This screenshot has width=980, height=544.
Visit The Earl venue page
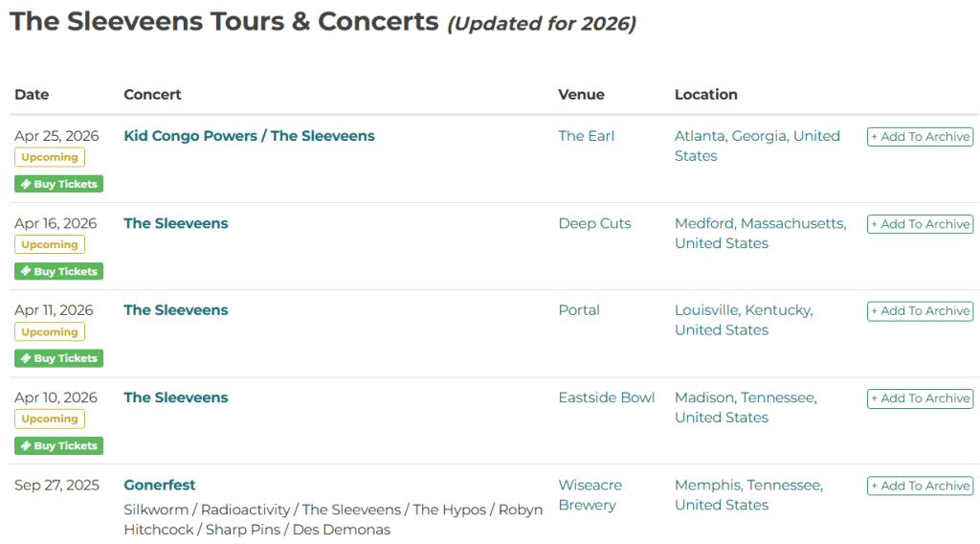coord(586,136)
